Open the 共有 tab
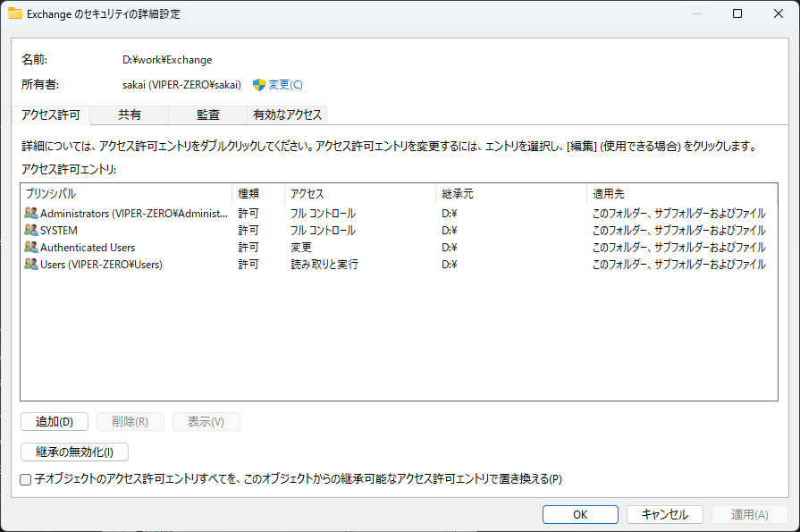 tap(130, 114)
